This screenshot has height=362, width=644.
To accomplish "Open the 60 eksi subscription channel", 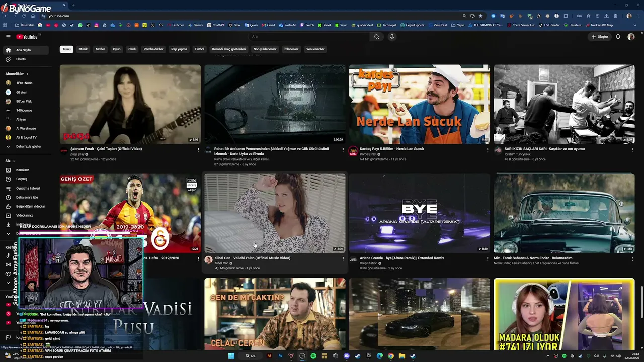I will [27, 92].
